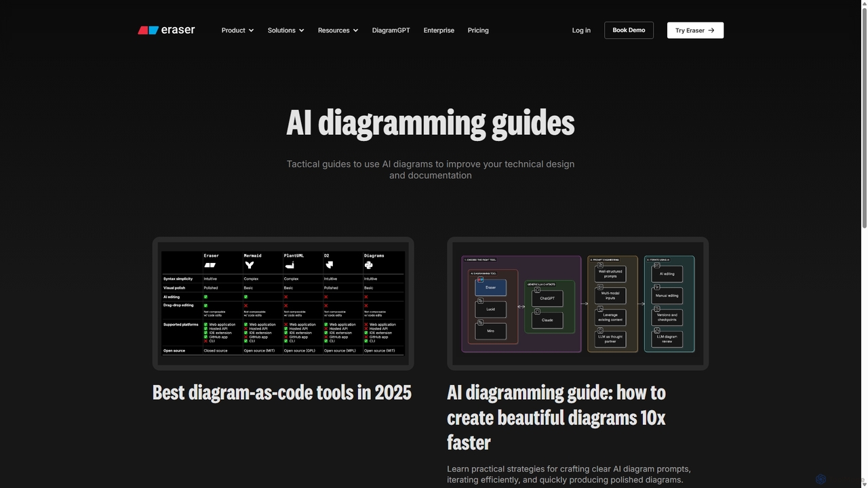The width and height of the screenshot is (868, 488).
Task: Open the DiagramGPT nav item
Action: point(391,30)
